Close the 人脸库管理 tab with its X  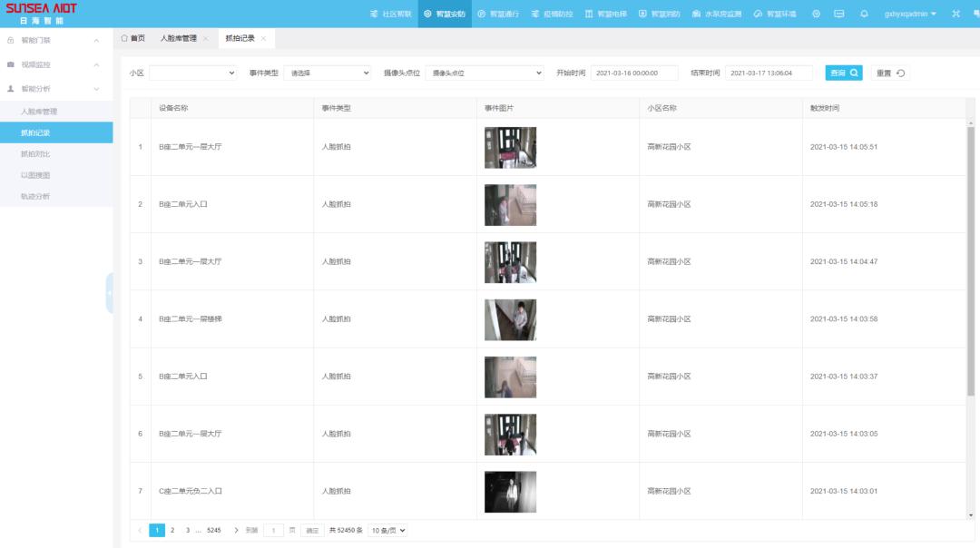(206, 39)
